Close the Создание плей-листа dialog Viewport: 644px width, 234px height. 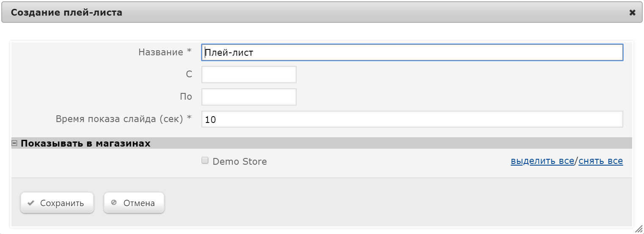632,13
